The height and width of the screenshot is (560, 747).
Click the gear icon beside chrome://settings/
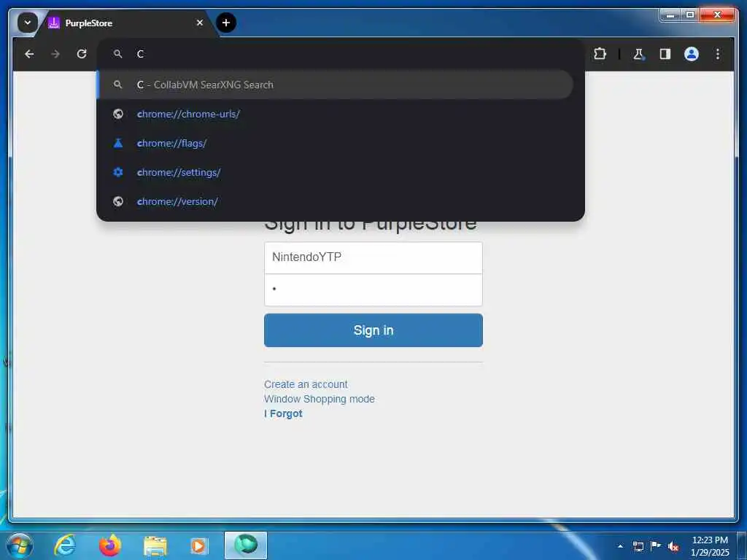pos(118,172)
